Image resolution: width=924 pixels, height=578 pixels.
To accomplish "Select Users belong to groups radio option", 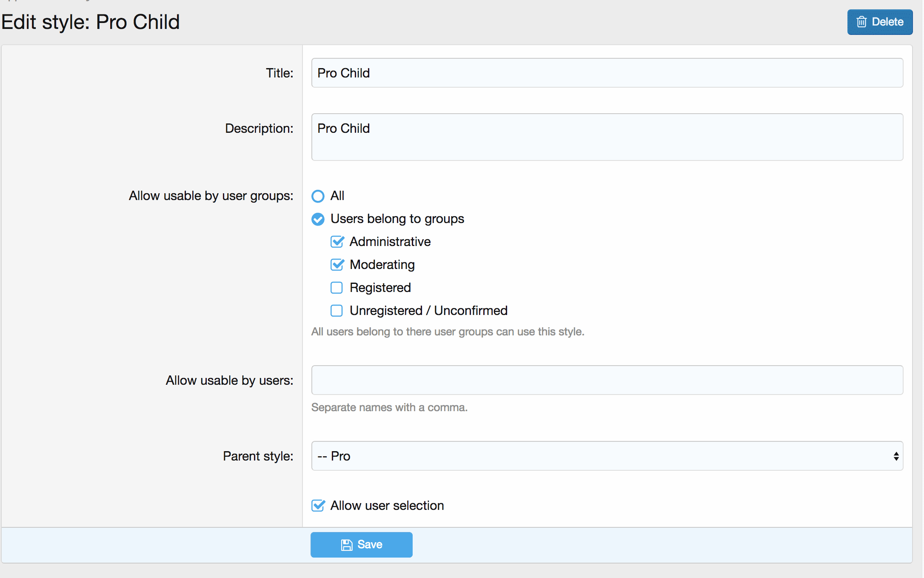I will coord(318,219).
